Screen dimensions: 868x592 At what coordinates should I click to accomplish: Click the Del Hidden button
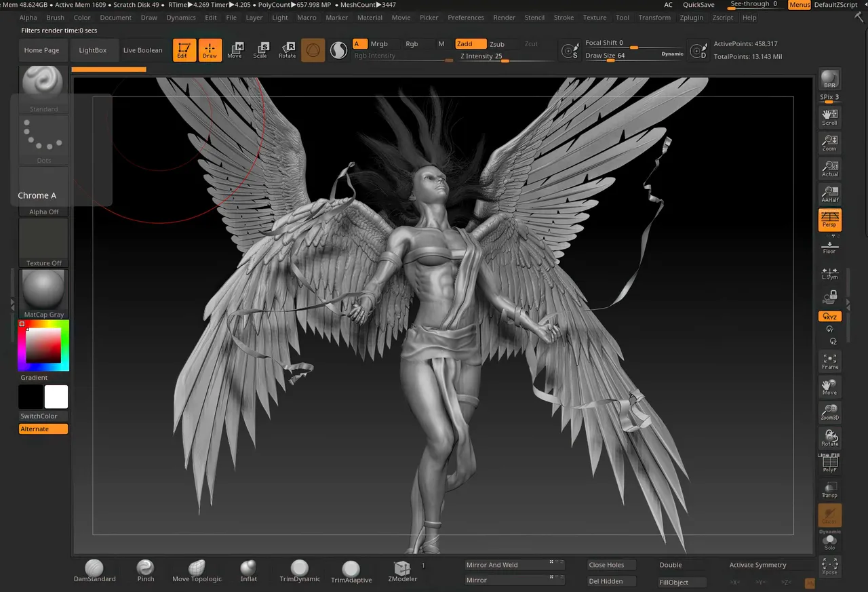click(x=612, y=581)
